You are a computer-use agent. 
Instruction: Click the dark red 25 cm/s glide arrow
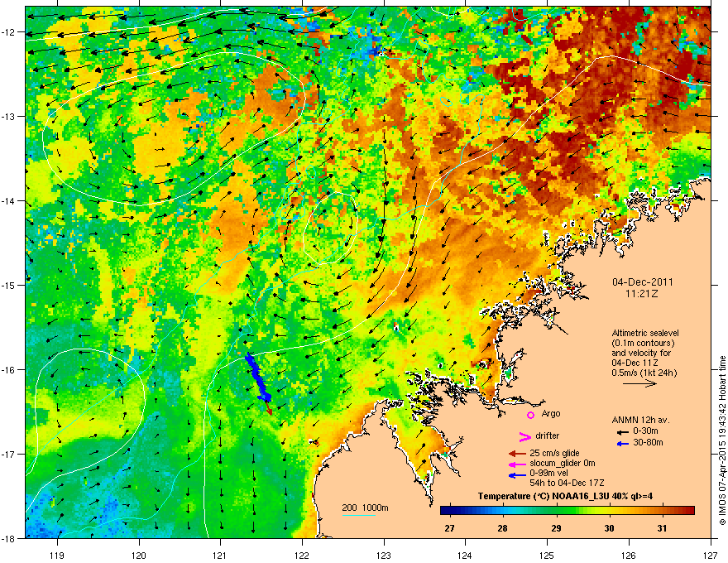coord(517,454)
